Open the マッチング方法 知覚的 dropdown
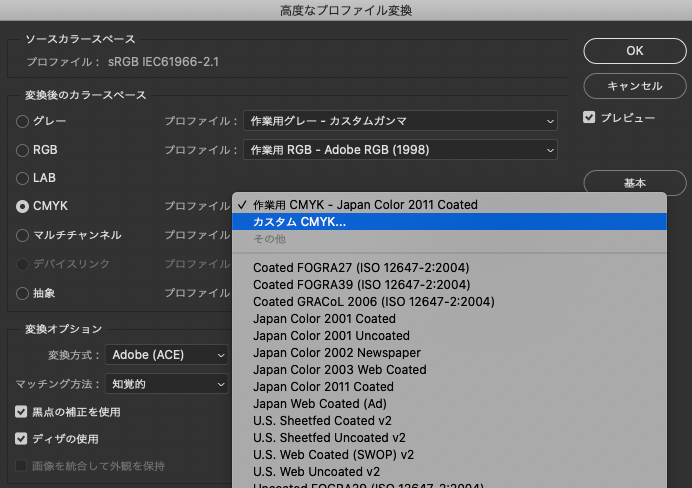The height and width of the screenshot is (488, 692). (x=167, y=384)
